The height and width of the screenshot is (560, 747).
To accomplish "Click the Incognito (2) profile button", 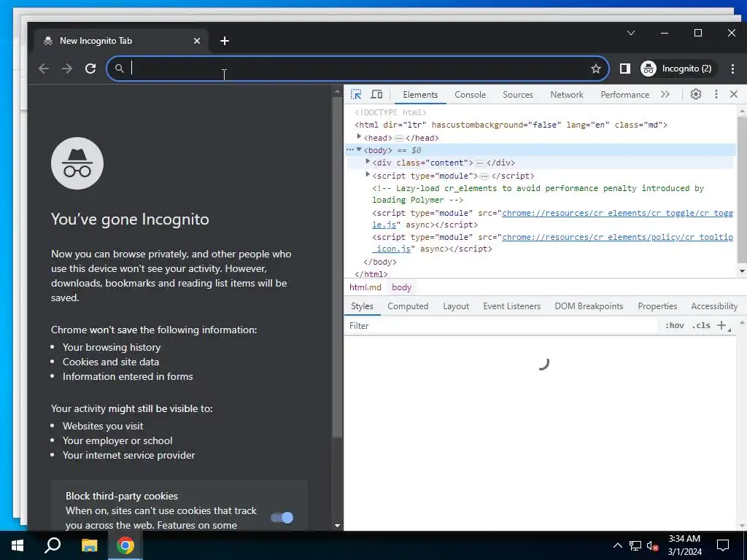I will [678, 69].
